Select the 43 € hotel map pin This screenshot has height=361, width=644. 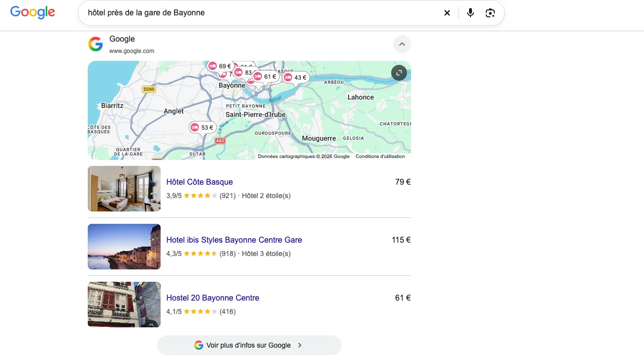point(295,78)
